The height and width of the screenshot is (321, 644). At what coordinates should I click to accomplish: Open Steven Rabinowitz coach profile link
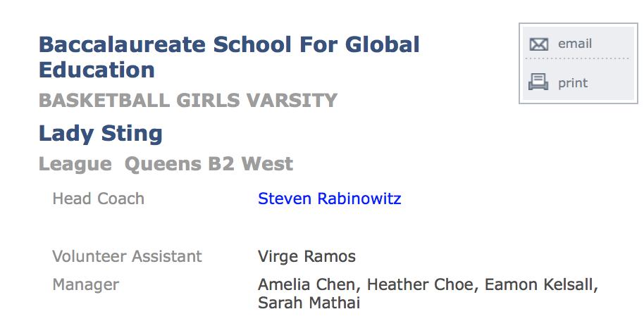[329, 199]
